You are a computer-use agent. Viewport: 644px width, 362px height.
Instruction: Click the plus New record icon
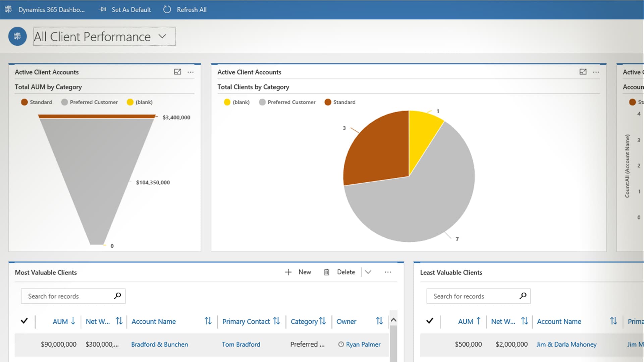point(288,272)
